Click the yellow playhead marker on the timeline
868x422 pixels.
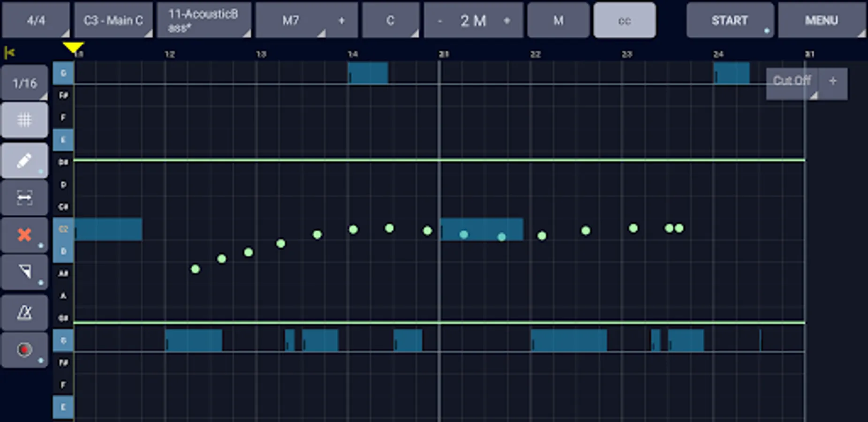[73, 47]
